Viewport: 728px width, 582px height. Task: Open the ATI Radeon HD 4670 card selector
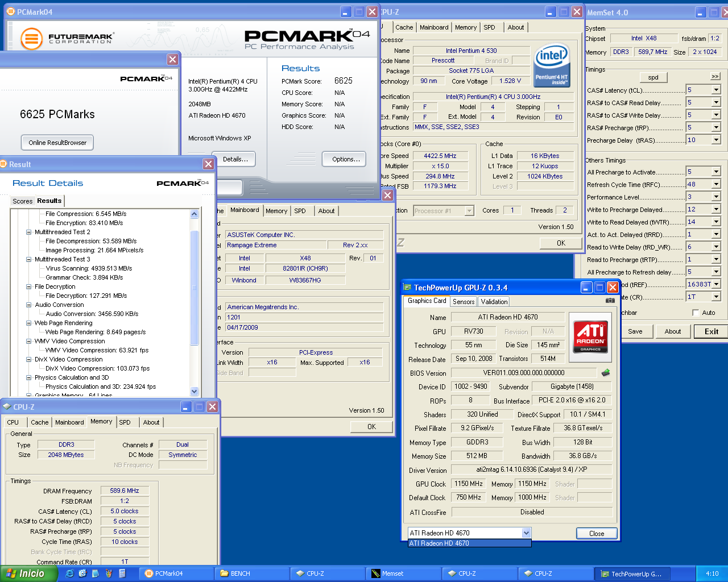(526, 533)
